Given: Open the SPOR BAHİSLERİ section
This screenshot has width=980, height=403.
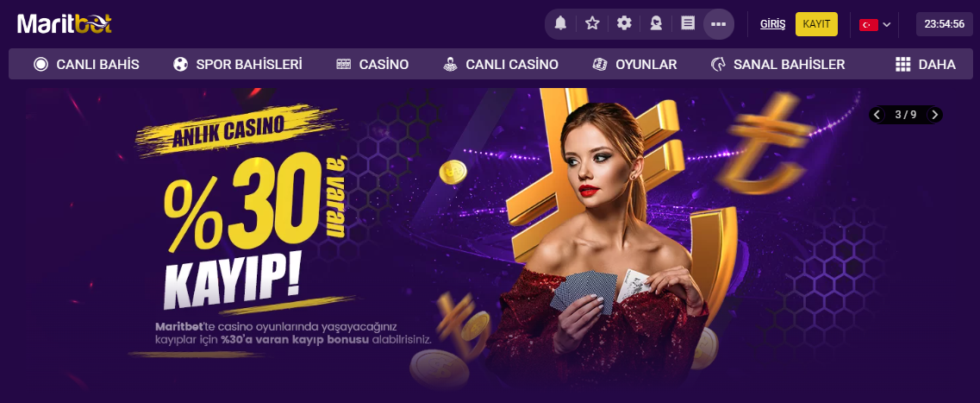Looking at the screenshot, I should pos(238,64).
